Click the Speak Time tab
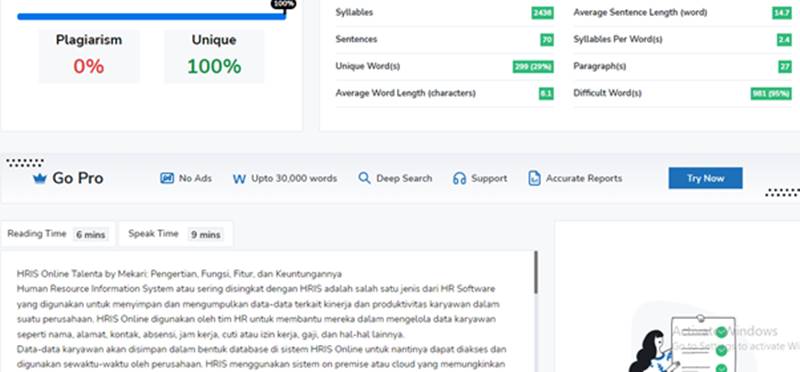The width and height of the screenshot is (800, 372). coord(176,234)
